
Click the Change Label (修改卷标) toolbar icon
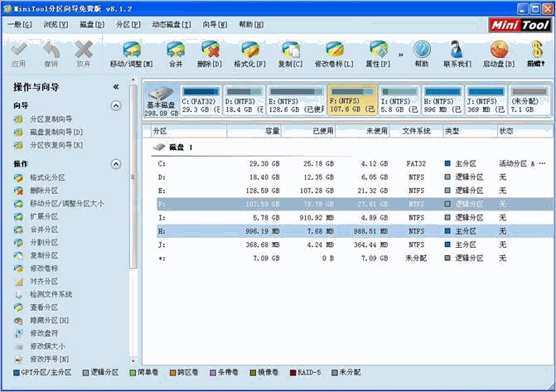[x=335, y=50]
